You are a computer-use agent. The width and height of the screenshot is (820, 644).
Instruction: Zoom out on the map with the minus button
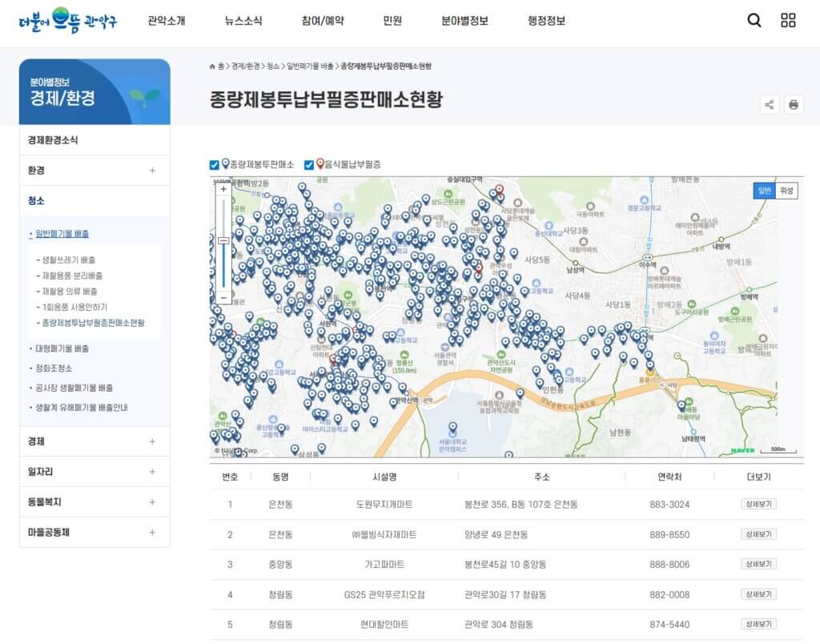223,297
